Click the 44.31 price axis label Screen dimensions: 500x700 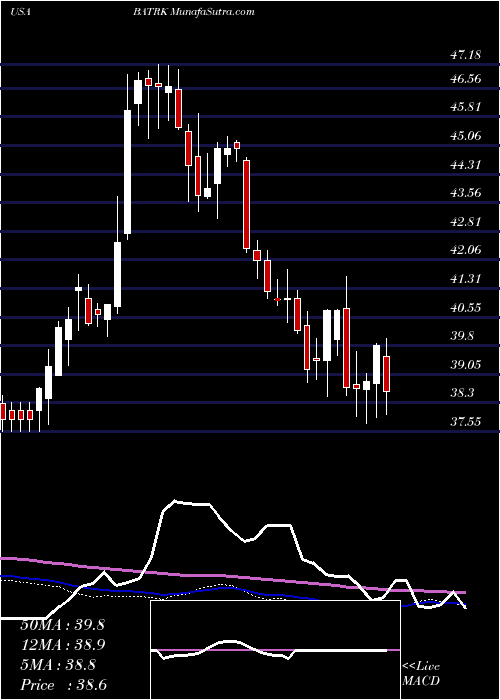(466, 165)
